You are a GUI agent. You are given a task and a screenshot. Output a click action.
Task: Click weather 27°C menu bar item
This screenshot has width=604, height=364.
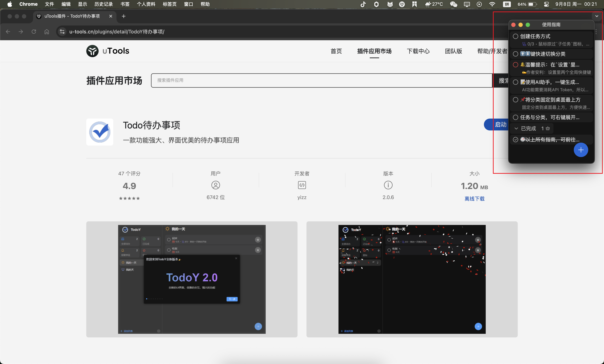pos(434,4)
